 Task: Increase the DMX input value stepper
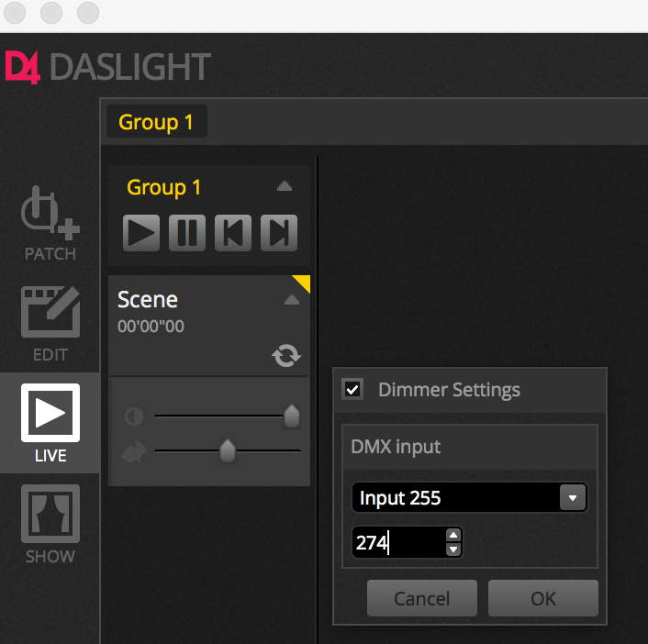453,536
